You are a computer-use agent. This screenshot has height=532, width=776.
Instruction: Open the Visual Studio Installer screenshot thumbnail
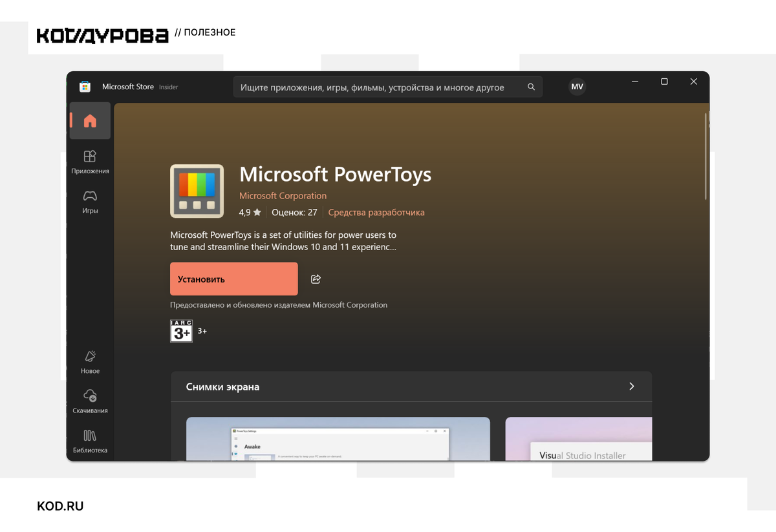coord(579,439)
